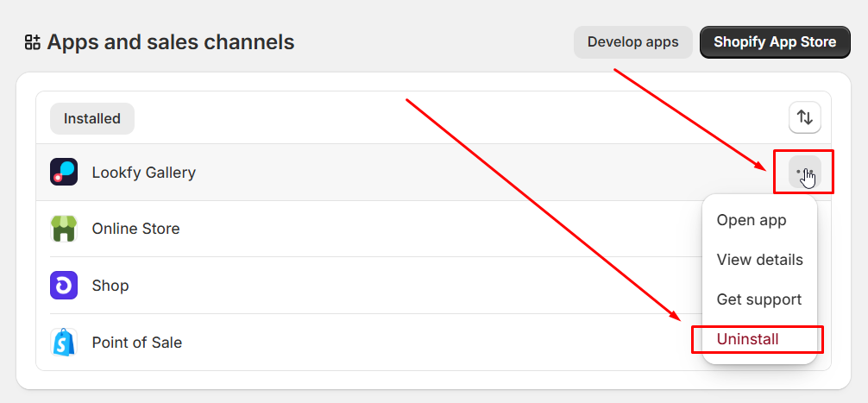The width and height of the screenshot is (868, 403).
Task: Click the Apps and sales channels title
Action: 171,42
